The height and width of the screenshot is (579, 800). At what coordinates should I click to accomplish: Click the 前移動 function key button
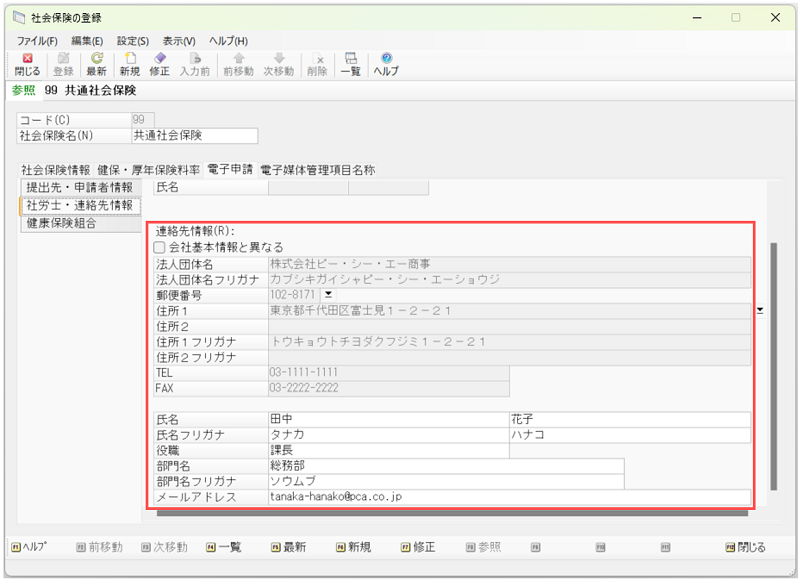coord(99,547)
